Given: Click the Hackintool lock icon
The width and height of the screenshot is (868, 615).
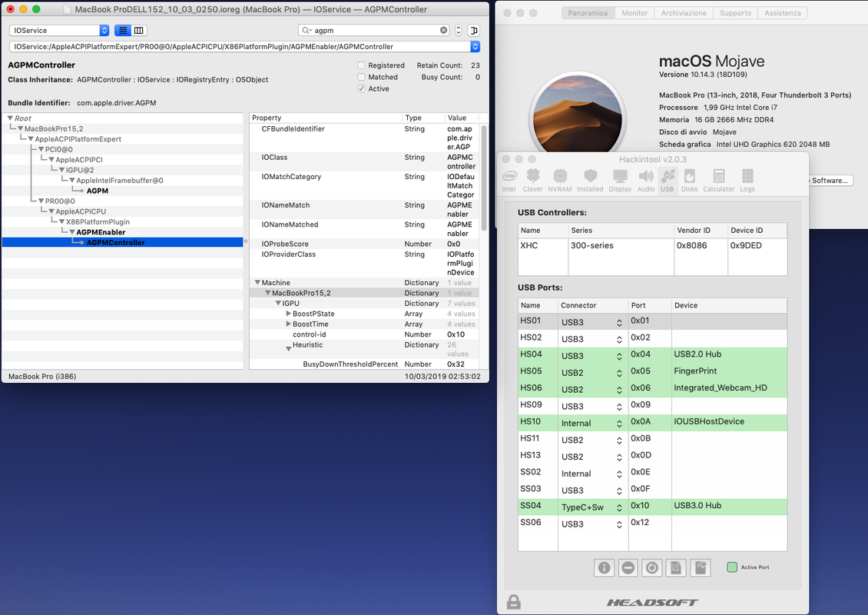Looking at the screenshot, I should click(x=514, y=602).
